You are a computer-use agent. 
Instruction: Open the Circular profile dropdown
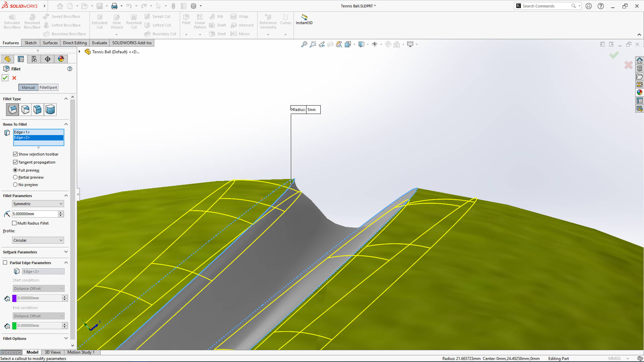[38, 240]
